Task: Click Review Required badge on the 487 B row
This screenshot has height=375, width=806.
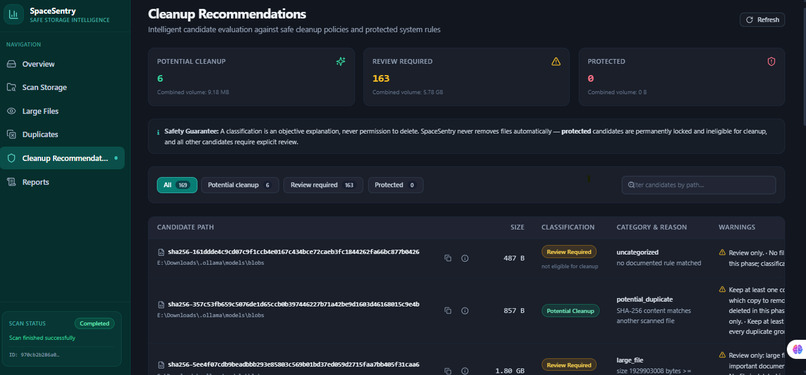Action: pyautogui.click(x=569, y=252)
